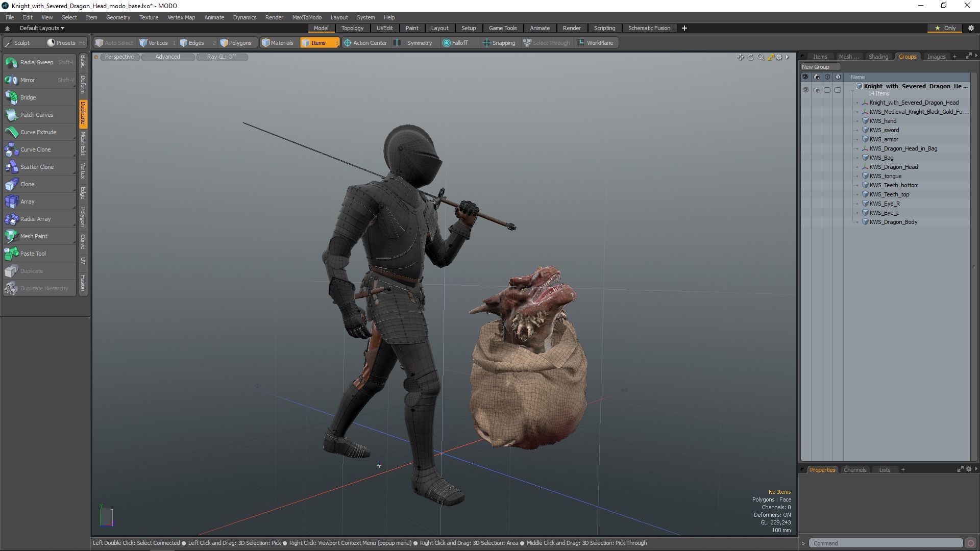Check the second box in Knight group row

[x=838, y=90]
